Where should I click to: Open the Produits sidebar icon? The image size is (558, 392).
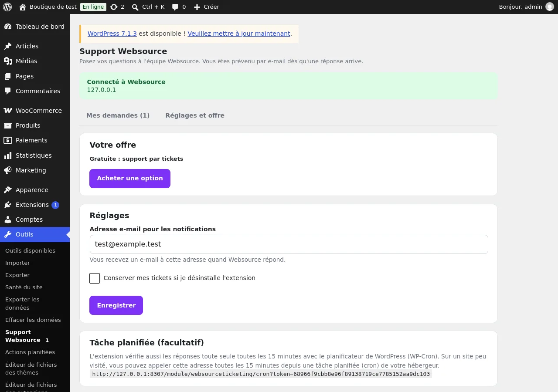pos(8,125)
